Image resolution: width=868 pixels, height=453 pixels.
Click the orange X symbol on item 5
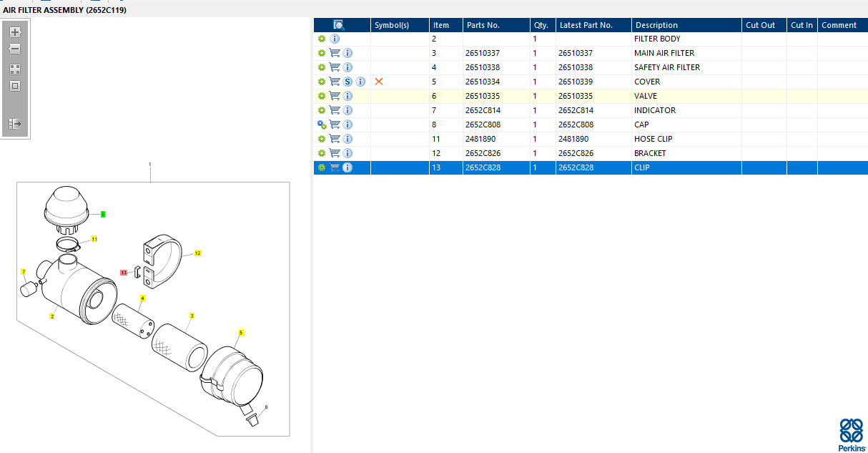tap(379, 82)
